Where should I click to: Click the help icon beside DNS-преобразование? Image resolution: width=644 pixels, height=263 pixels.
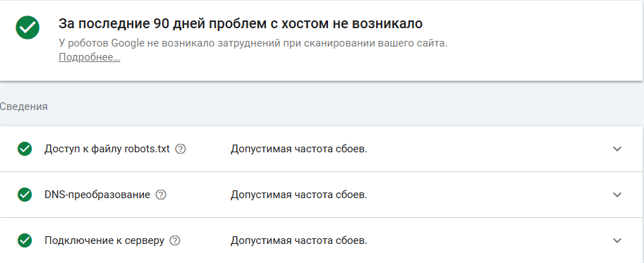point(161,195)
